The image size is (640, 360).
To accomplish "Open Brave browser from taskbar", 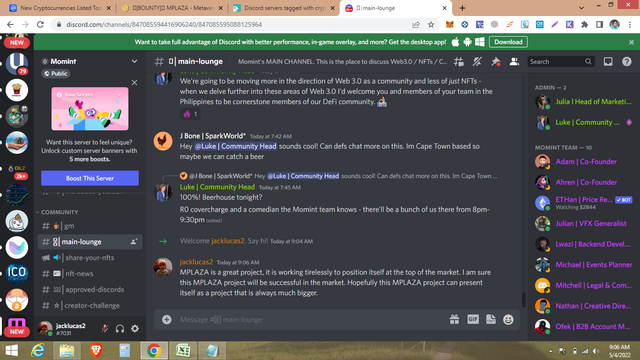I will click(x=96, y=351).
